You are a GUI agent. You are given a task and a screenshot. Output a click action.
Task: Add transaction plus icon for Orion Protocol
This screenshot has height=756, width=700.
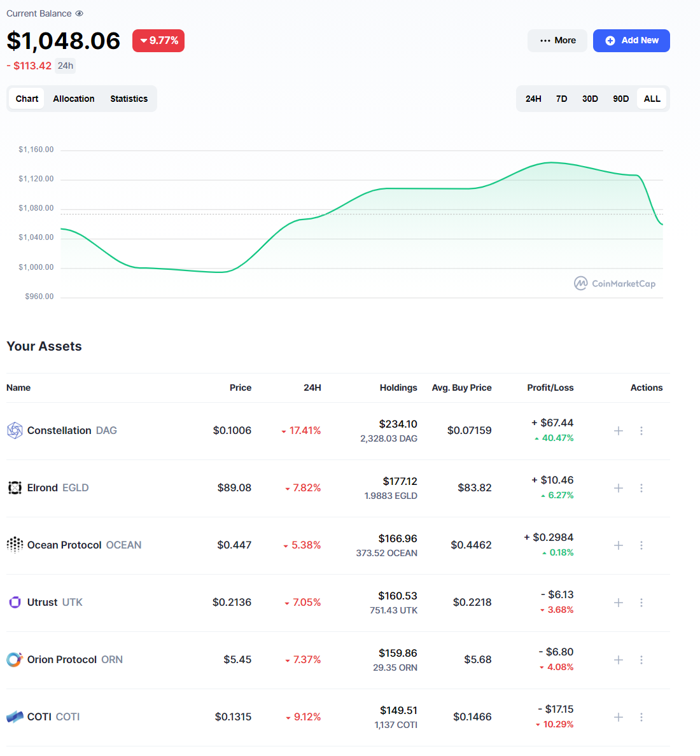(x=619, y=659)
